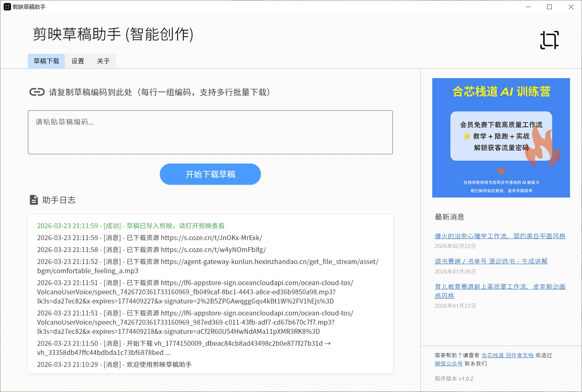This screenshot has height=392, width=582.
Task: Switch to the 草稿下载 tab
Action: click(x=46, y=61)
